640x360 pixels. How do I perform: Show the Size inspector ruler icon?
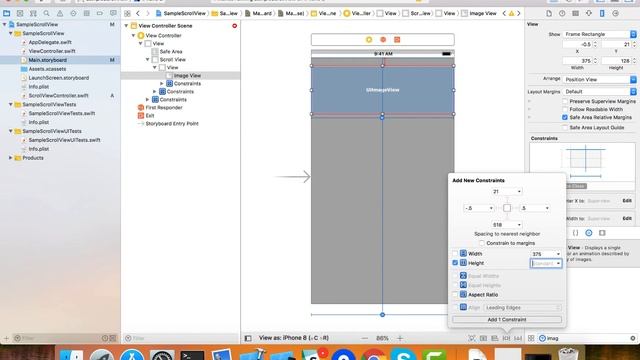coord(602,13)
